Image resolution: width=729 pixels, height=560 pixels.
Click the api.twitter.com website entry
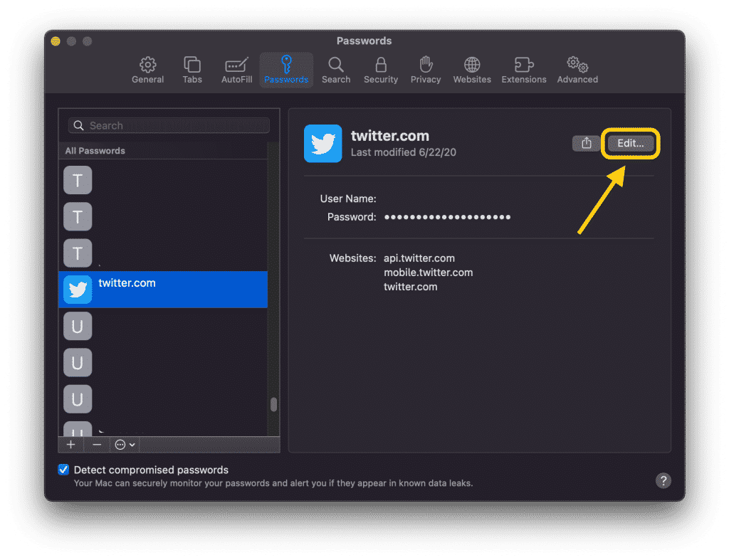[419, 258]
